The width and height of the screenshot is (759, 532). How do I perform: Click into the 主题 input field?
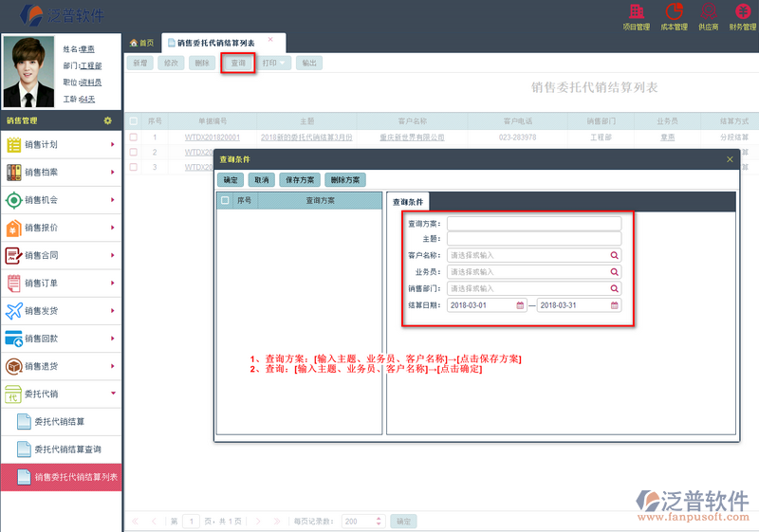coord(533,239)
